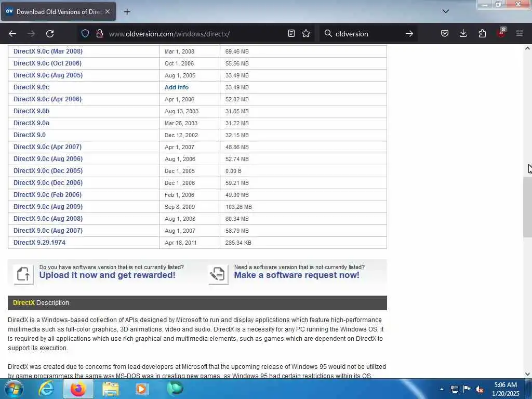Select the 285.34 KB size cell

(x=303, y=243)
